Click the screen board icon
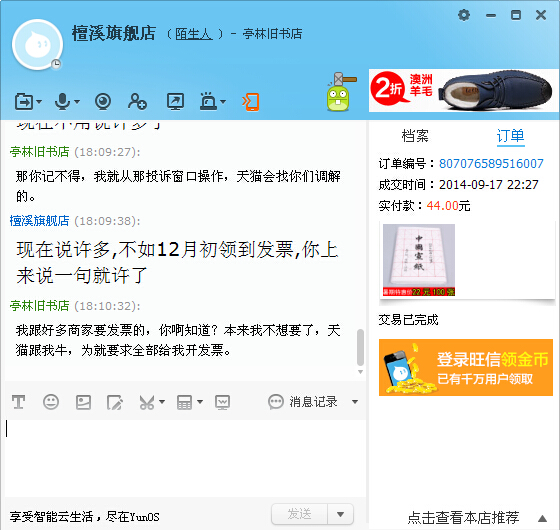560x530 pixels. click(x=222, y=402)
